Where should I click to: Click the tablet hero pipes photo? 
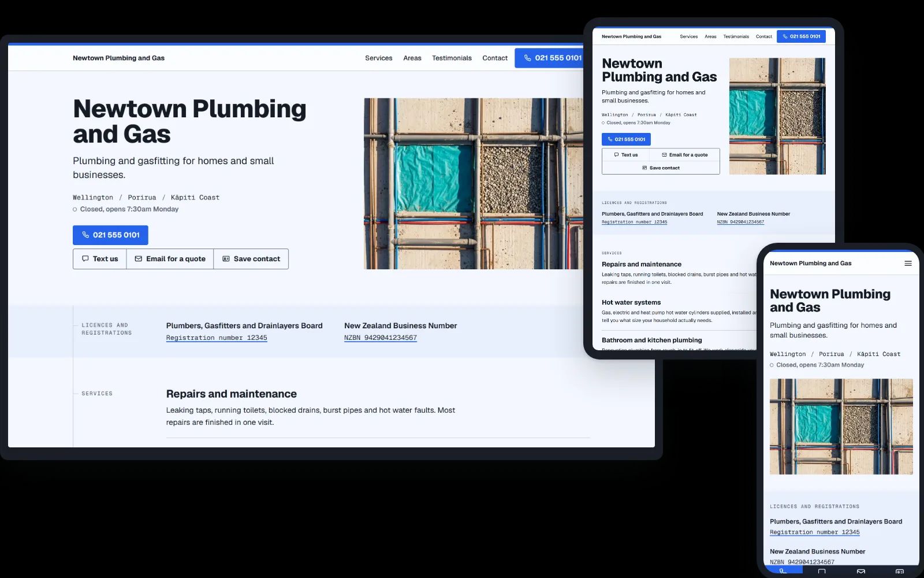[x=777, y=116]
